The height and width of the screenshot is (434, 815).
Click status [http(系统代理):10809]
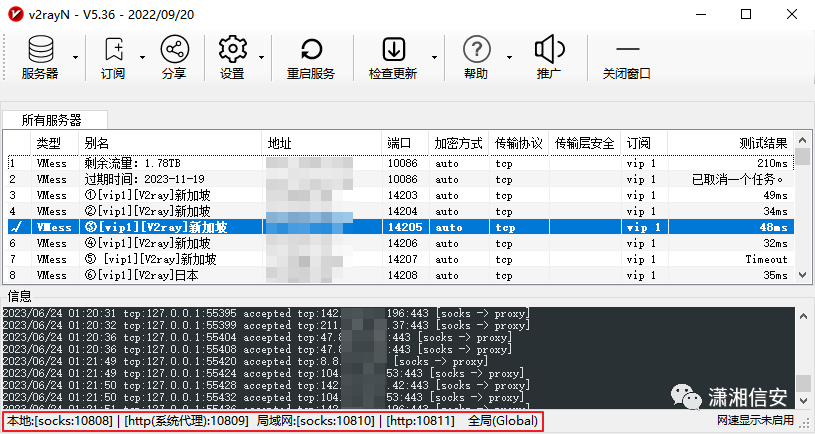coord(187,420)
